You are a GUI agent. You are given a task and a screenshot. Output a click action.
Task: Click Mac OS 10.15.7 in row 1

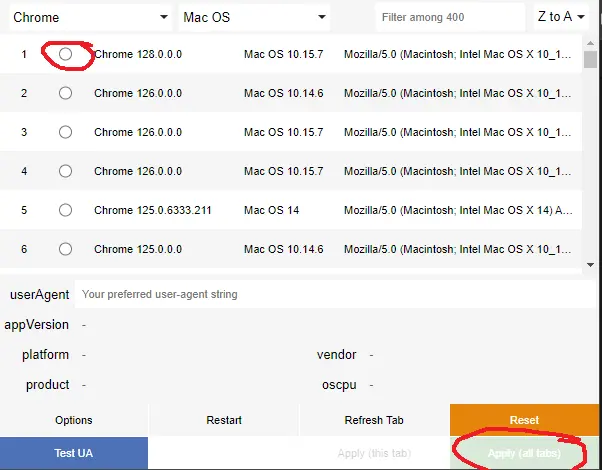[x=284, y=54]
